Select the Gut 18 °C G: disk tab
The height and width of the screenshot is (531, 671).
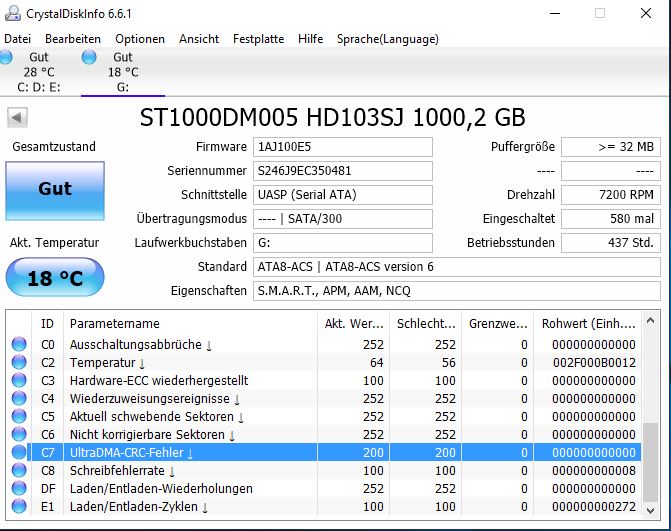[x=123, y=72]
